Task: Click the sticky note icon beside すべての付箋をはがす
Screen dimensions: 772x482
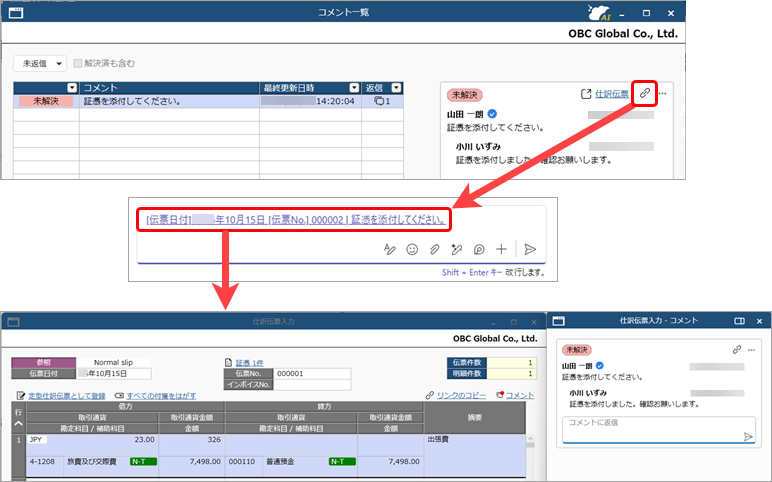Action: [119, 395]
